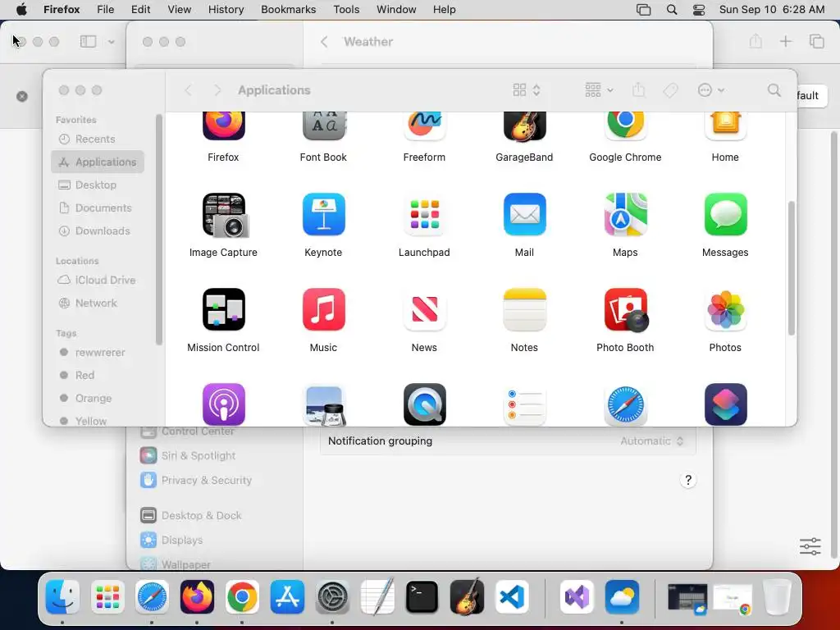Select the Red tag in sidebar
840x630 pixels.
point(98,376)
